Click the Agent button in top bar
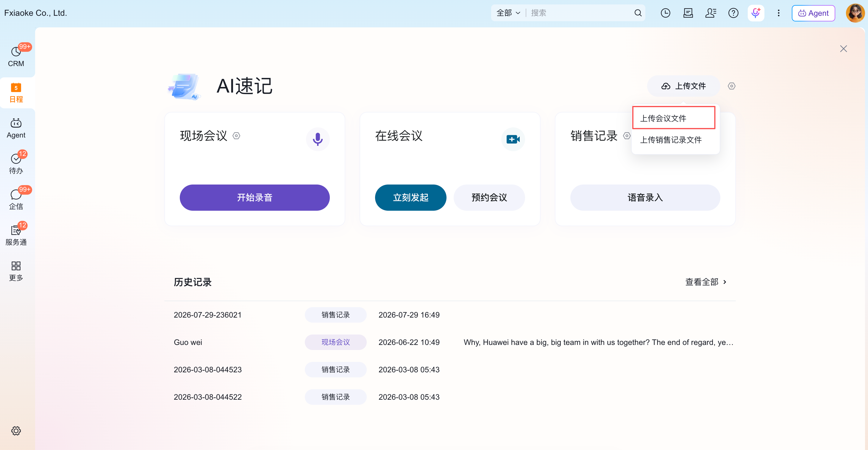Viewport: 868px width, 450px height. point(813,13)
